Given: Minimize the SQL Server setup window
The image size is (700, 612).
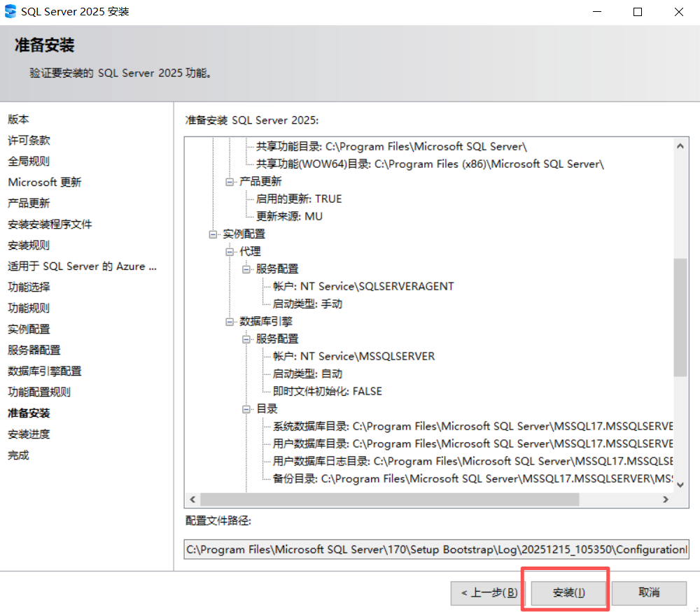Looking at the screenshot, I should tap(597, 12).
